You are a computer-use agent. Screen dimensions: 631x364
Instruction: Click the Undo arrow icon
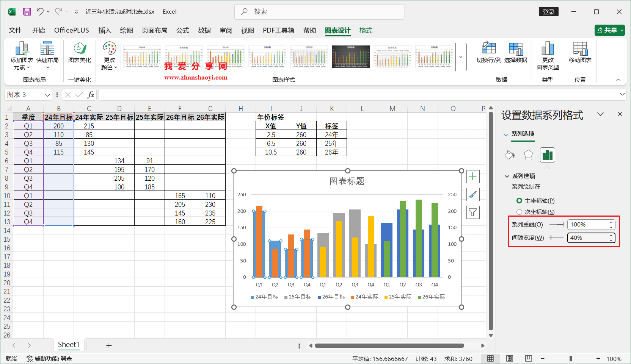coord(40,12)
